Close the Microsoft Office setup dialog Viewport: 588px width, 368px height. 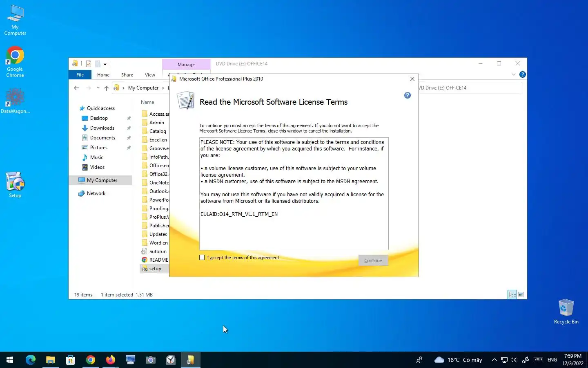[412, 79]
